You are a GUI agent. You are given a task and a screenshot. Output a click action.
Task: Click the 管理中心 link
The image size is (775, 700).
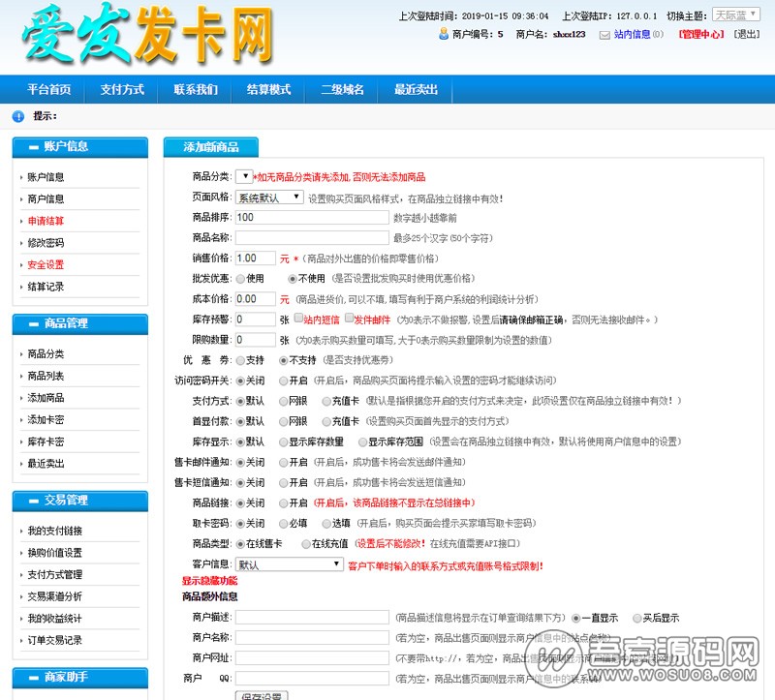pos(700,35)
